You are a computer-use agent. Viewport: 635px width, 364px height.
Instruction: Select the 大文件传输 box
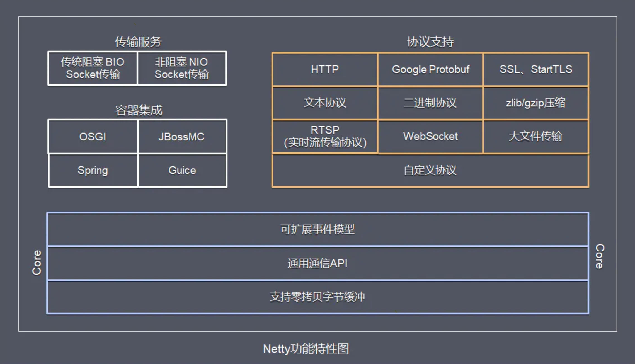point(536,137)
